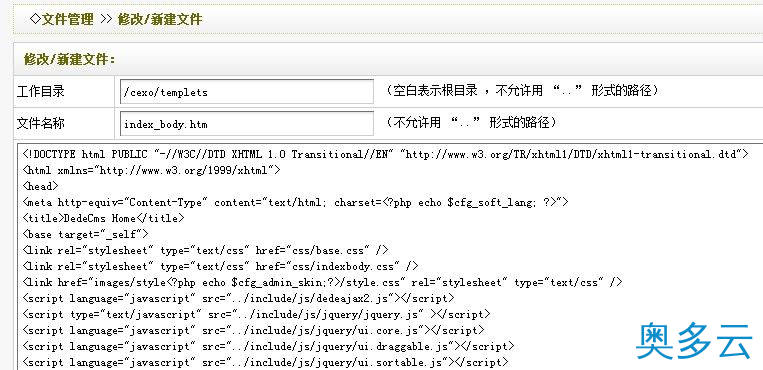Click the DedeCms Home title line
The height and width of the screenshot is (370, 763).
click(x=103, y=218)
